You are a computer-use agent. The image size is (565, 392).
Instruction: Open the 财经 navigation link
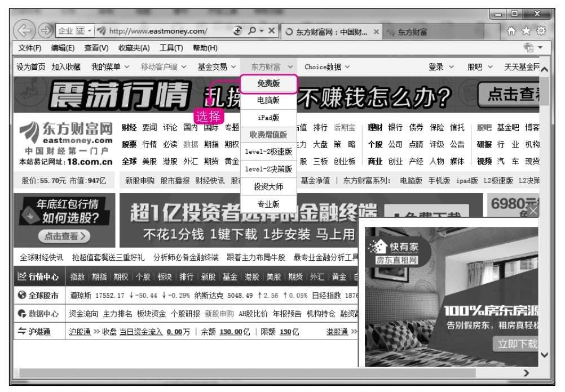(129, 127)
